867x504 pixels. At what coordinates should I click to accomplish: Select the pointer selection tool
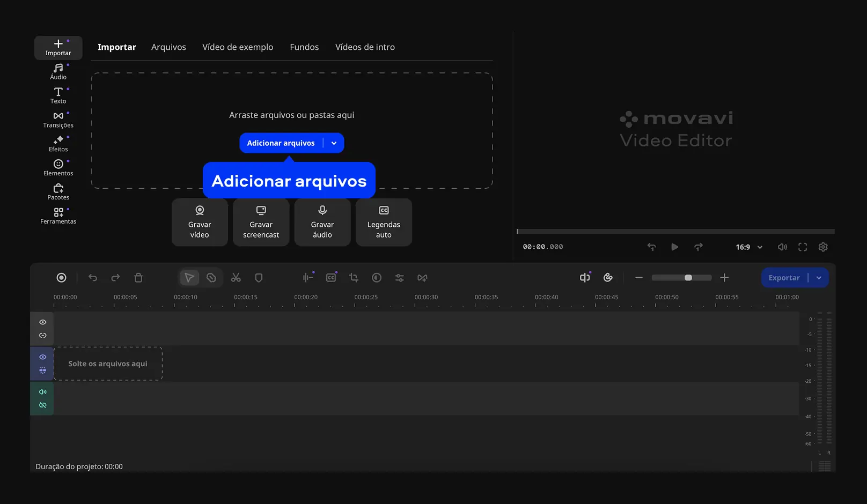[x=189, y=278]
